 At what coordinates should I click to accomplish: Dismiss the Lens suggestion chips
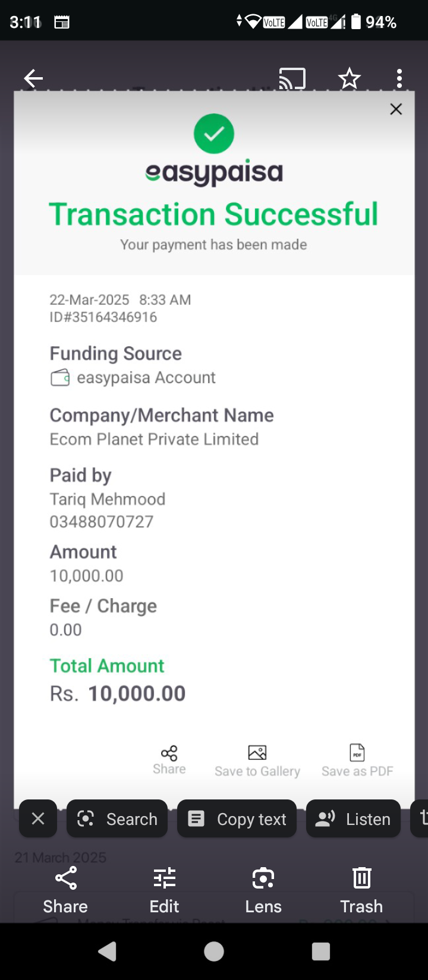tap(38, 818)
